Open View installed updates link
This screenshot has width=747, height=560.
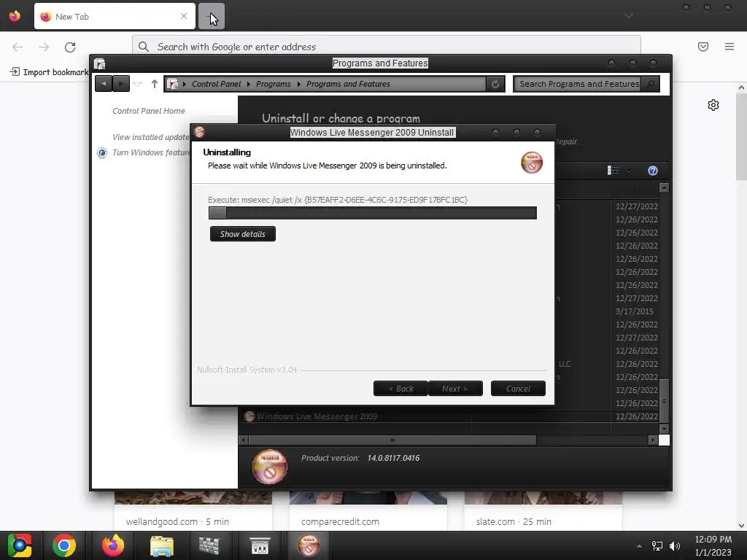(x=151, y=137)
